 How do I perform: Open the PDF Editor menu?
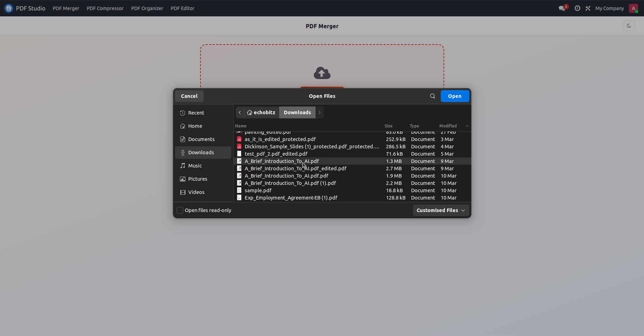click(183, 8)
